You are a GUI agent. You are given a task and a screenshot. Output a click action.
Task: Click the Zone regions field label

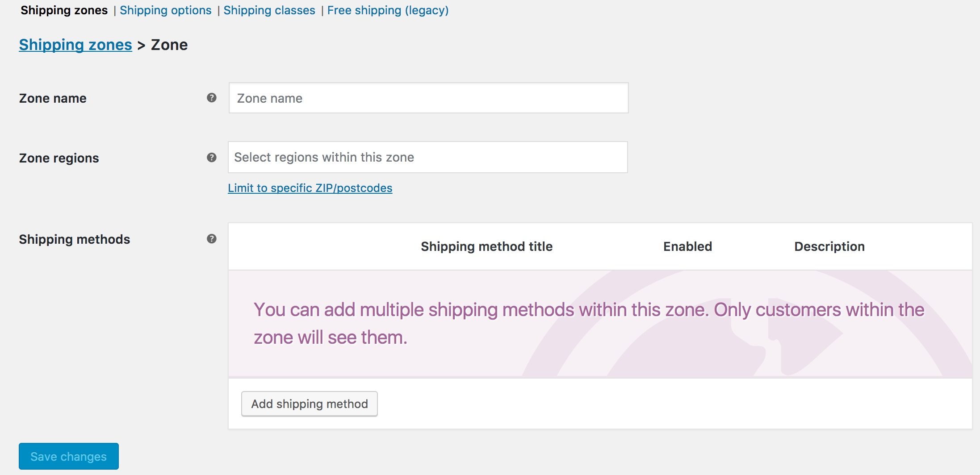tap(59, 158)
